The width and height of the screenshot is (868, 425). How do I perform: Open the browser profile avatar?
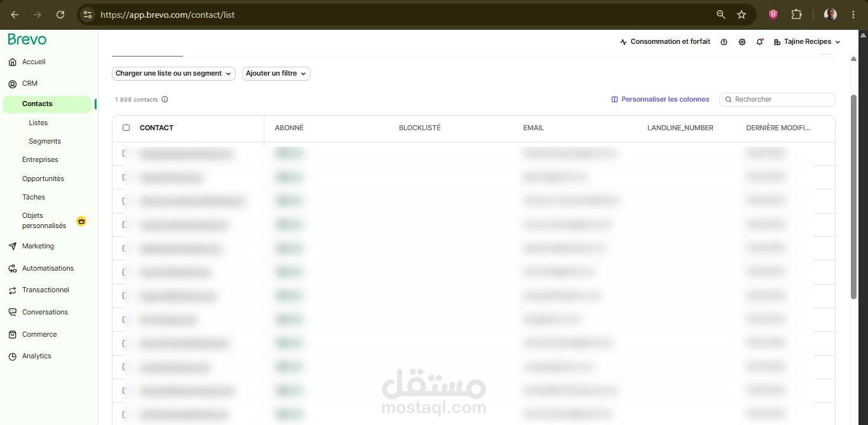pos(830,15)
